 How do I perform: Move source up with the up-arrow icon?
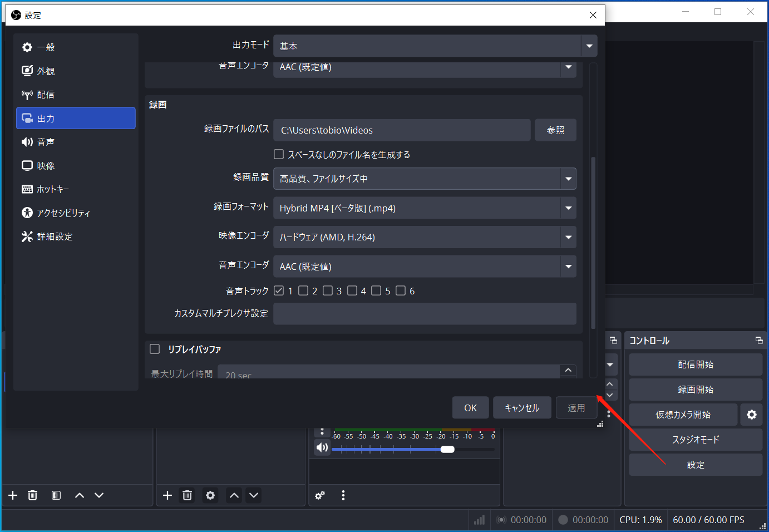(x=234, y=495)
